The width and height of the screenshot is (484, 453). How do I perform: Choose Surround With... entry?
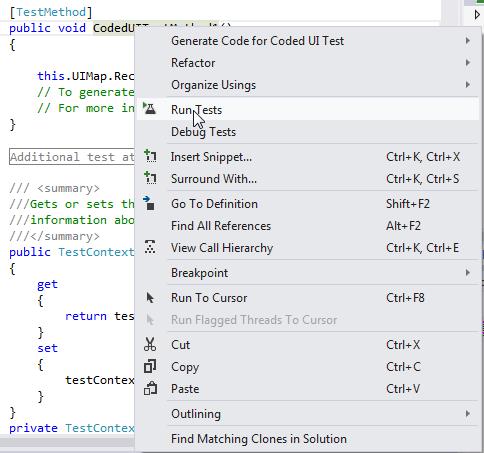pyautogui.click(x=309, y=179)
